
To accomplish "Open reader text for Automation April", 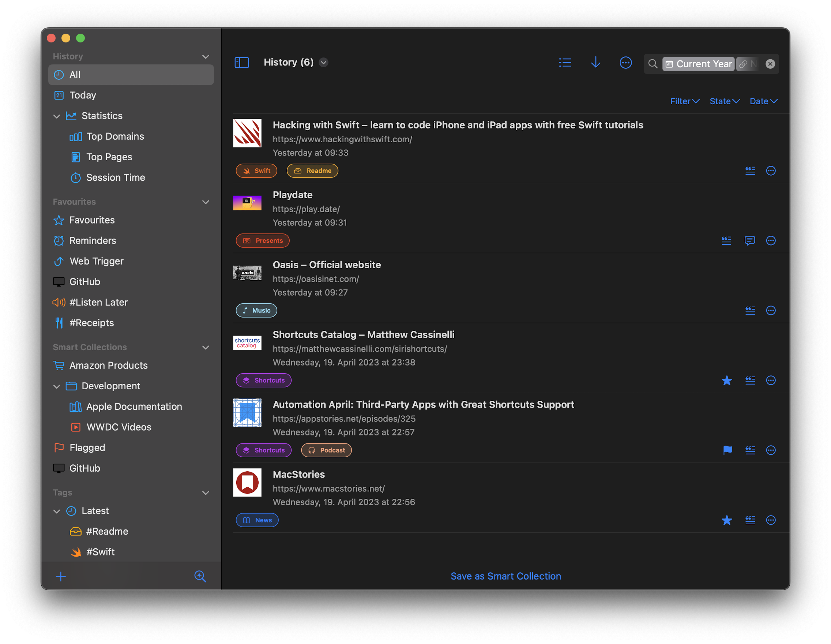I will (750, 450).
